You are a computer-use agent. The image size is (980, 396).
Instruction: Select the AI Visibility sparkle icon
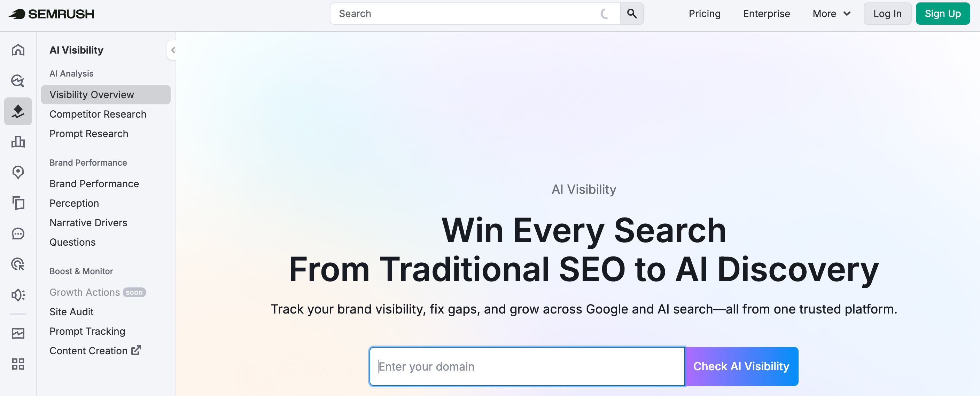pyautogui.click(x=18, y=111)
